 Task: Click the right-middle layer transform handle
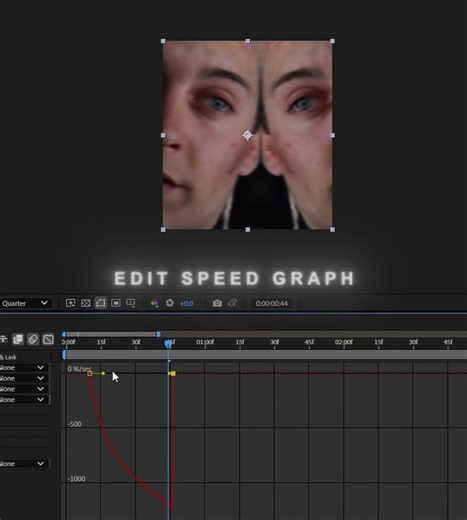[332, 135]
